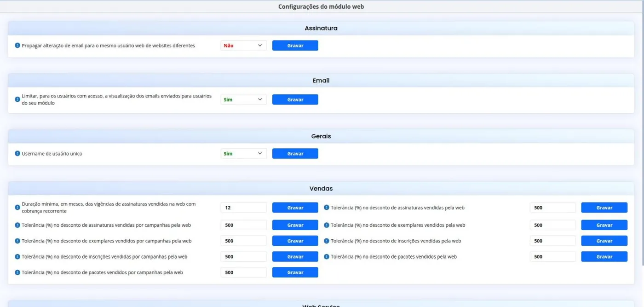Open the 'Sim' dropdown for Username de usuário unico
Viewport: 644px width, 307px height.
244,153
